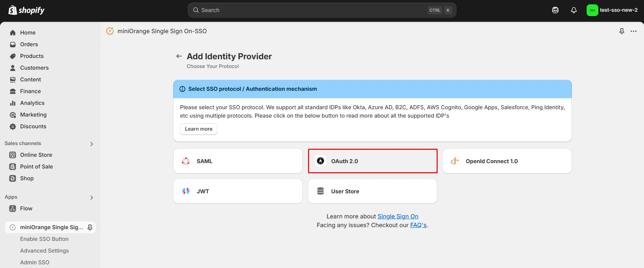
Task: Click the pin icon in app header
Action: (622, 31)
